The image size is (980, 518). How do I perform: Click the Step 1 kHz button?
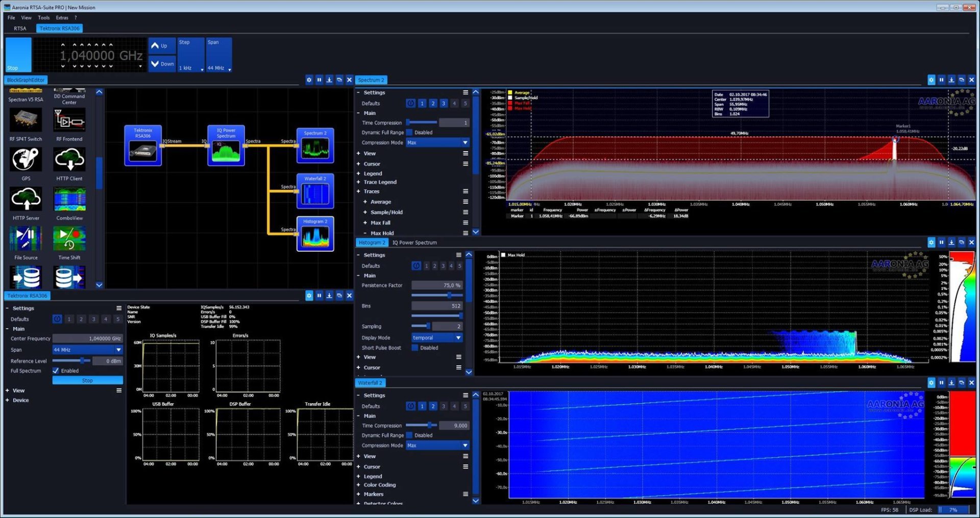191,55
